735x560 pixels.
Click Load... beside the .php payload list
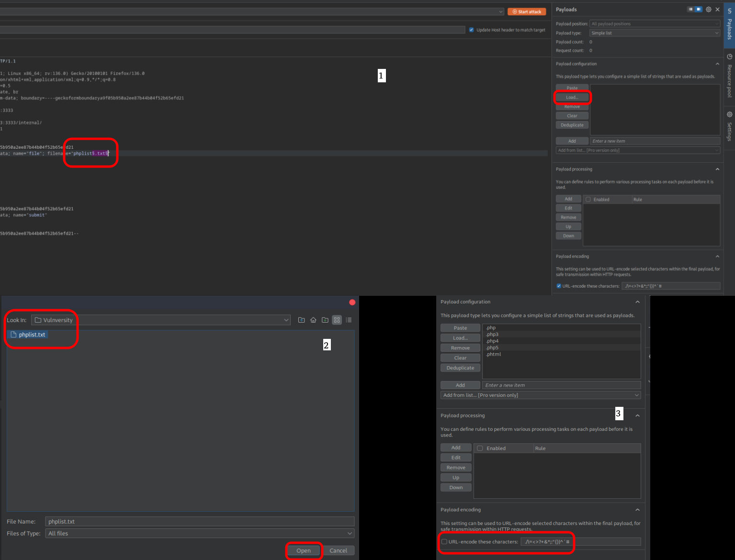coord(460,338)
